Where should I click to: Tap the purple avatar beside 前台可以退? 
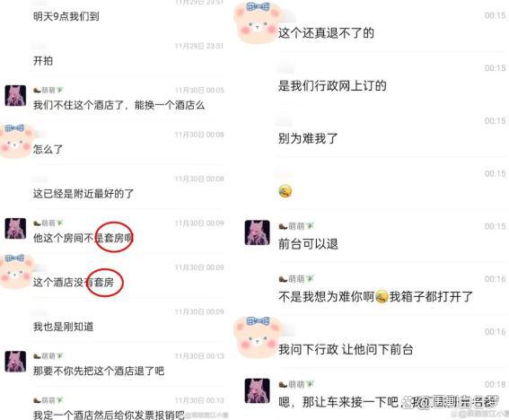click(x=257, y=232)
